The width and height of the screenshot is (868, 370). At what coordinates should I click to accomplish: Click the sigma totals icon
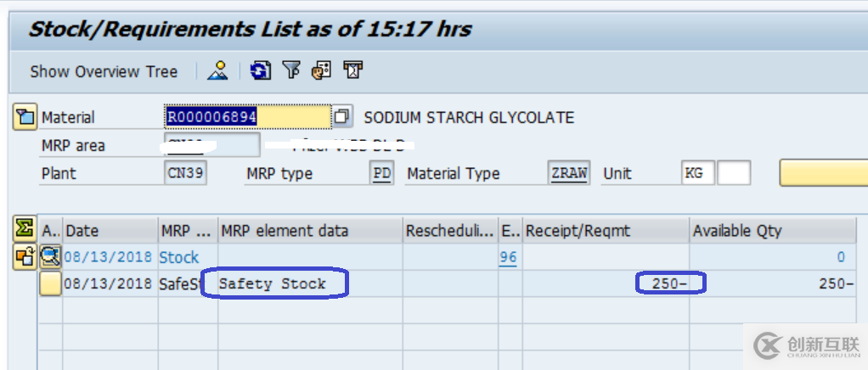click(25, 229)
